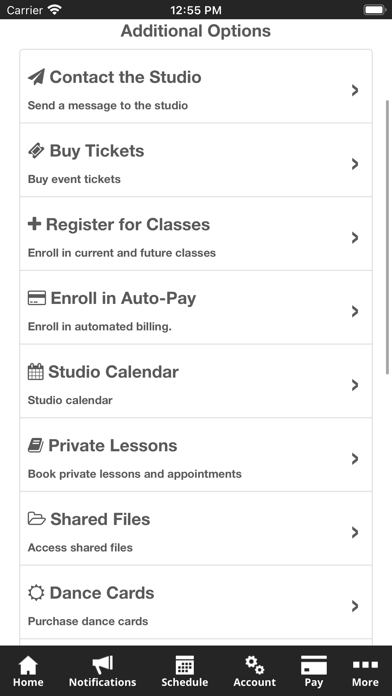The width and height of the screenshot is (392, 696).
Task: Open the Home tab in bottom bar
Action: pos(28,671)
